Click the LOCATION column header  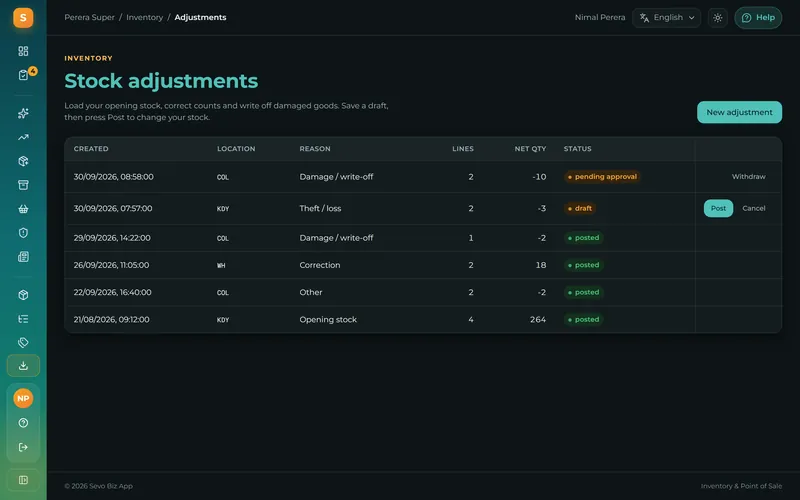(x=236, y=149)
